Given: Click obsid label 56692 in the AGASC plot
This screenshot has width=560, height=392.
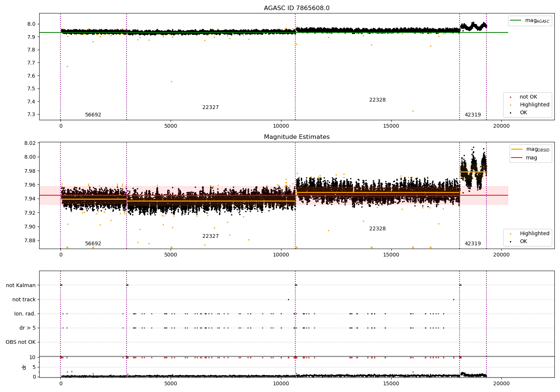Looking at the screenshot, I should point(93,115).
